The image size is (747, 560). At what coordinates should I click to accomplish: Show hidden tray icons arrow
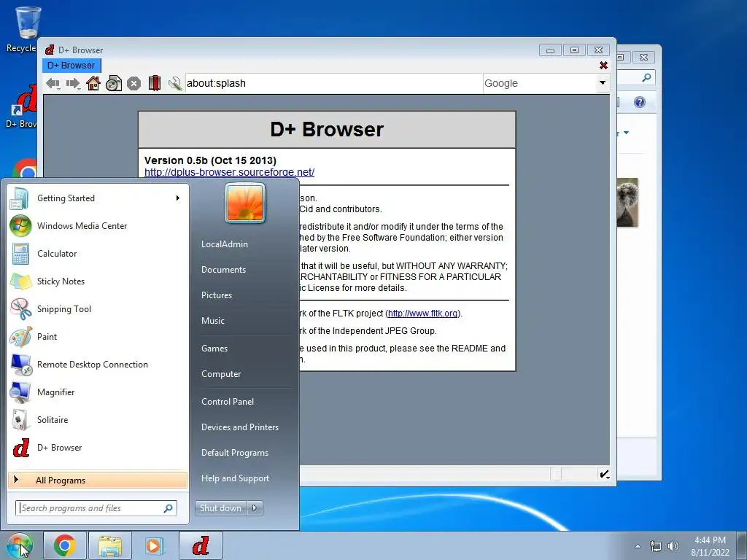(x=638, y=546)
